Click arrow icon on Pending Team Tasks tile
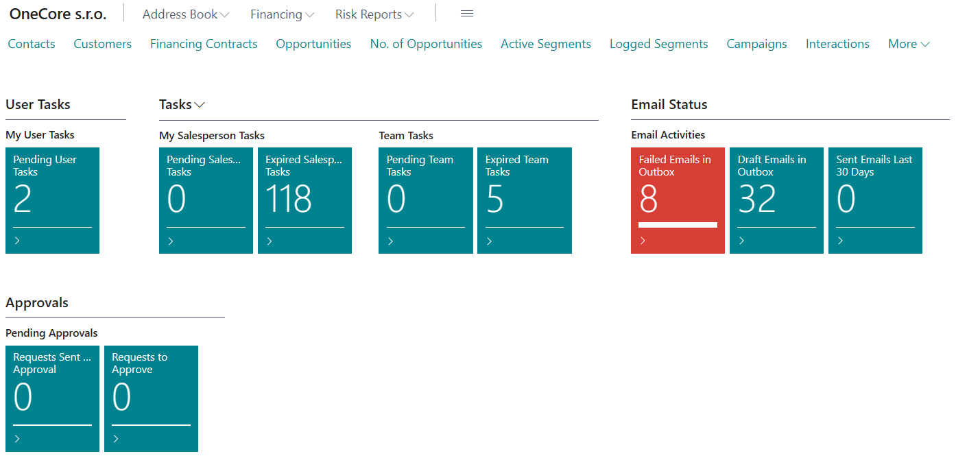 click(x=390, y=241)
